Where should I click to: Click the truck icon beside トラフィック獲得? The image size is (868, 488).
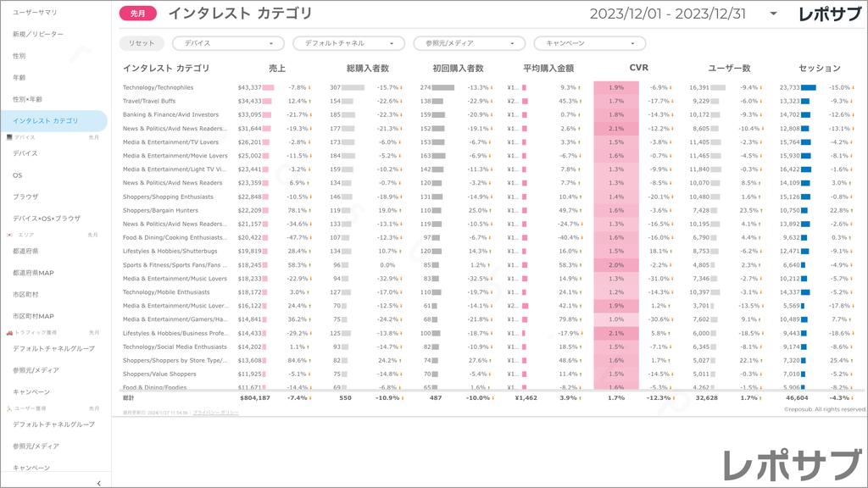point(8,333)
